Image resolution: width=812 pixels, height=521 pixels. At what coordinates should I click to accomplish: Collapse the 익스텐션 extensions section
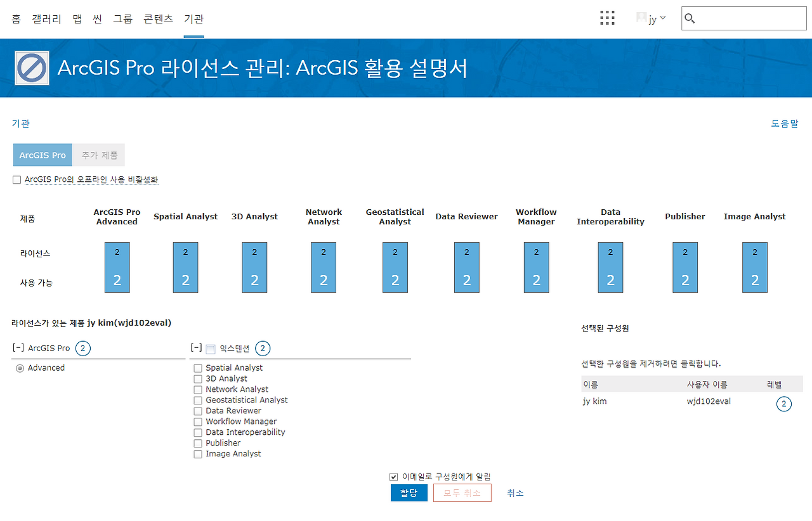point(196,348)
